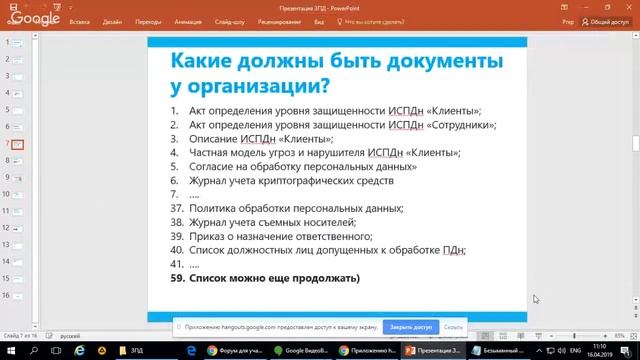Viewport: 640px width, 360px height.
Task: Launch Internet Explorer from the taskbar
Action: pyautogui.click(x=79, y=351)
